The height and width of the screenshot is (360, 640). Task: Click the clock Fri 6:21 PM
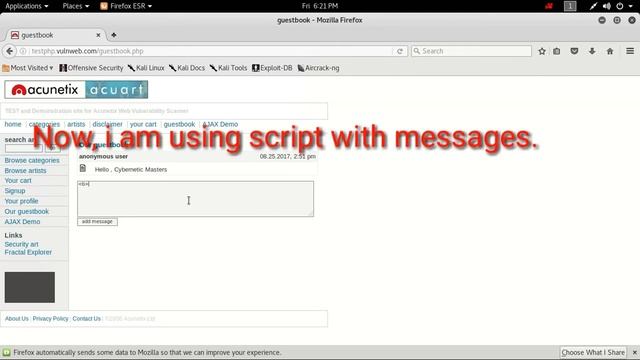320,6
